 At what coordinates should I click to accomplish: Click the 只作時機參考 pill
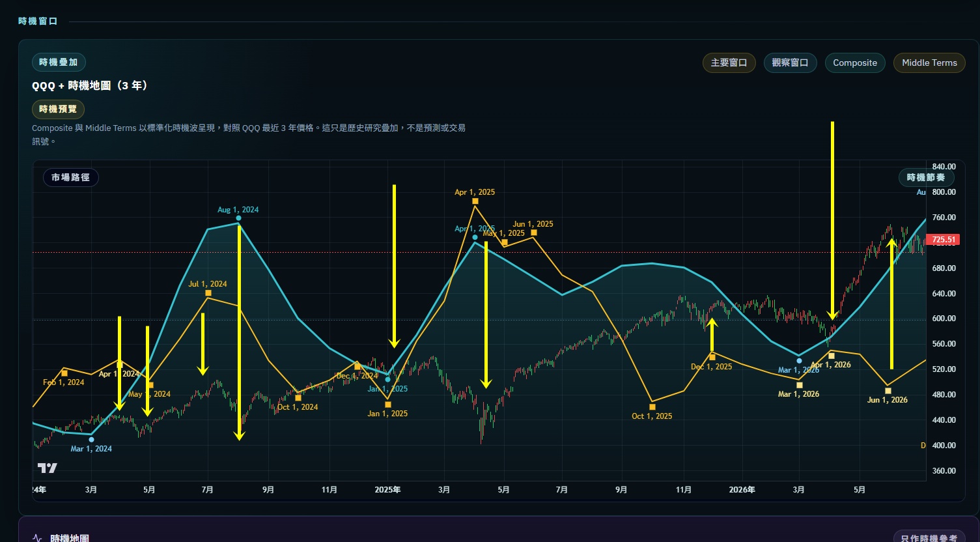point(929,538)
